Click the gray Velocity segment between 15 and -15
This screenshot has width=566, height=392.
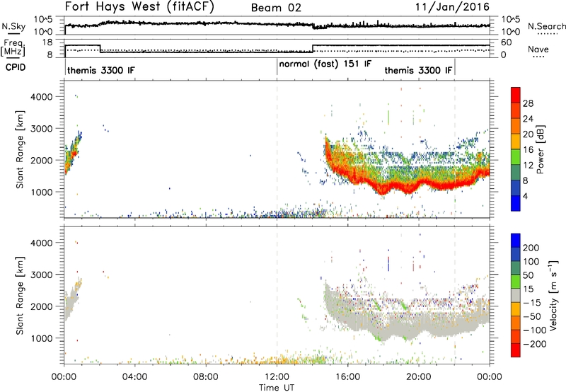(x=516, y=295)
